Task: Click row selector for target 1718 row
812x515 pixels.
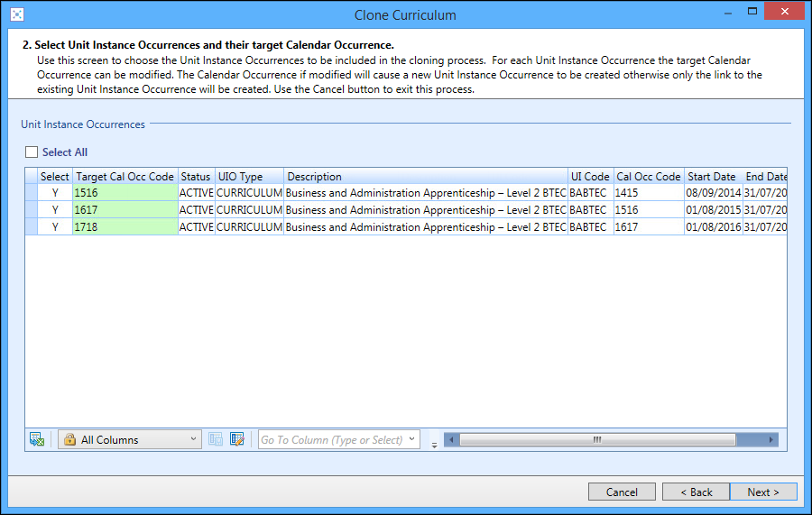Action: click(31, 226)
